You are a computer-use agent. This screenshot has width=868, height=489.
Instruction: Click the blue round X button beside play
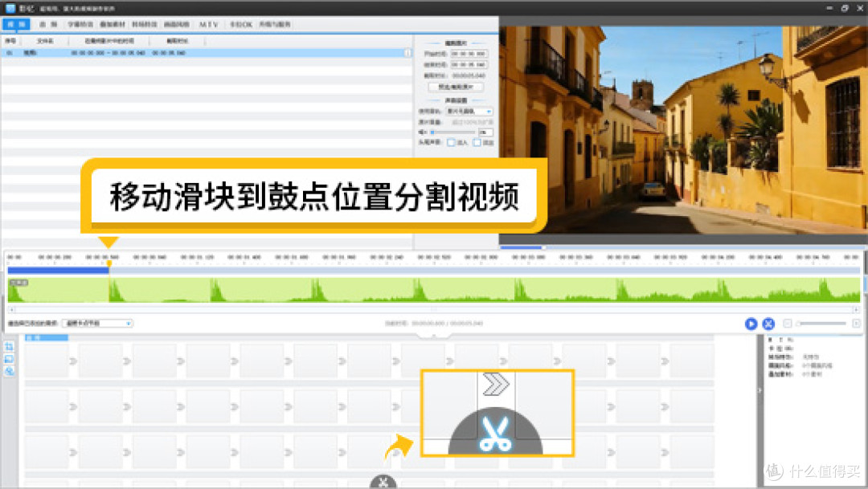pyautogui.click(x=768, y=324)
